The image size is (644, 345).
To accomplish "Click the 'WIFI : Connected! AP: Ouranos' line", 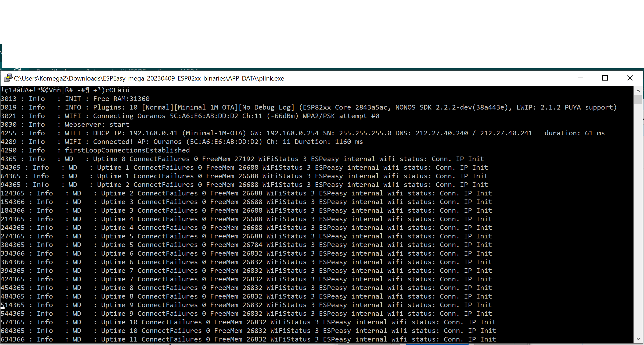I will 161,141.
